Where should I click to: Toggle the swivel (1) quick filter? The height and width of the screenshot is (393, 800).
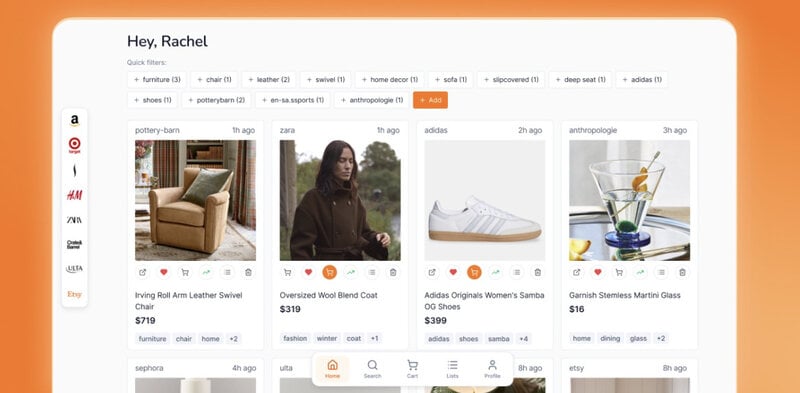pos(326,80)
